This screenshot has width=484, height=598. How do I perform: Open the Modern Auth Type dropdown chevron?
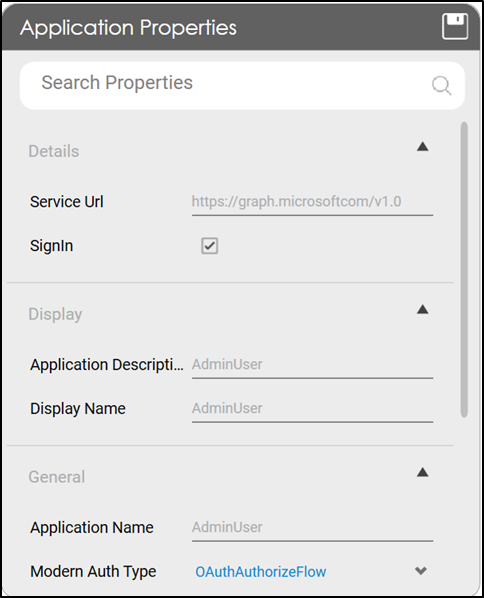coord(421,571)
